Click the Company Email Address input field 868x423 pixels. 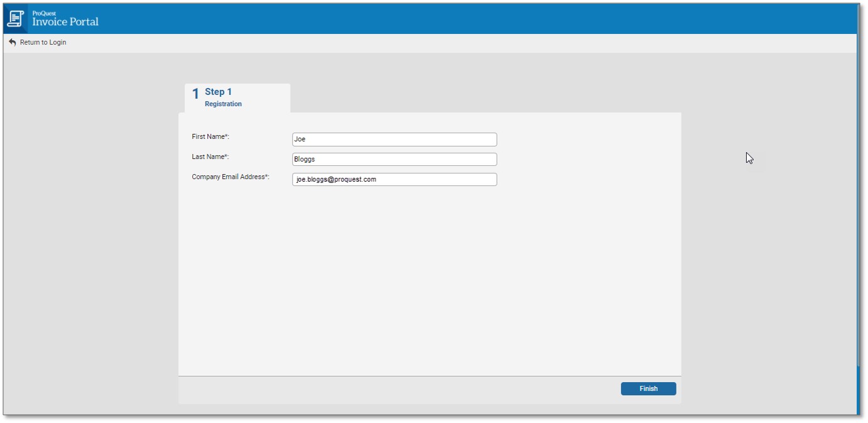394,179
